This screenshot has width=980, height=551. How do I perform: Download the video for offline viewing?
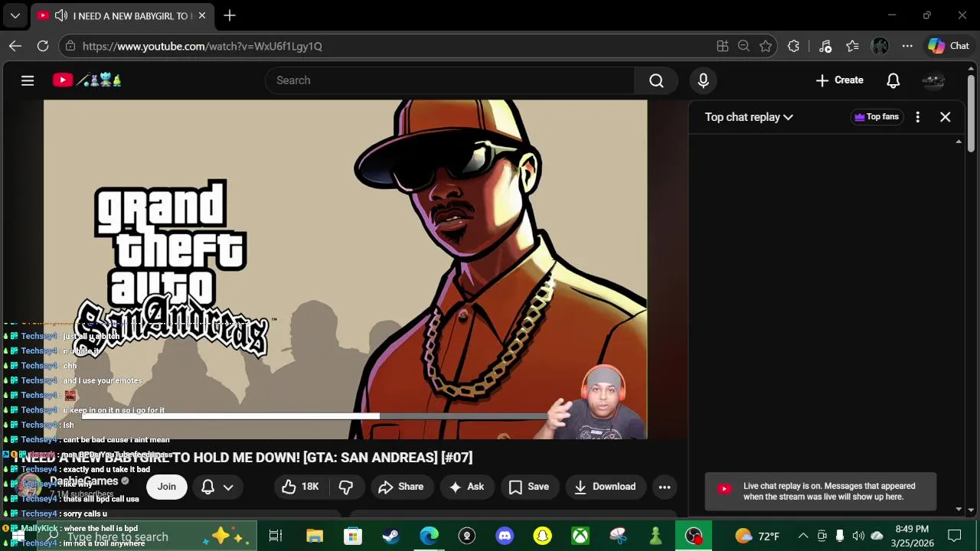coord(604,487)
